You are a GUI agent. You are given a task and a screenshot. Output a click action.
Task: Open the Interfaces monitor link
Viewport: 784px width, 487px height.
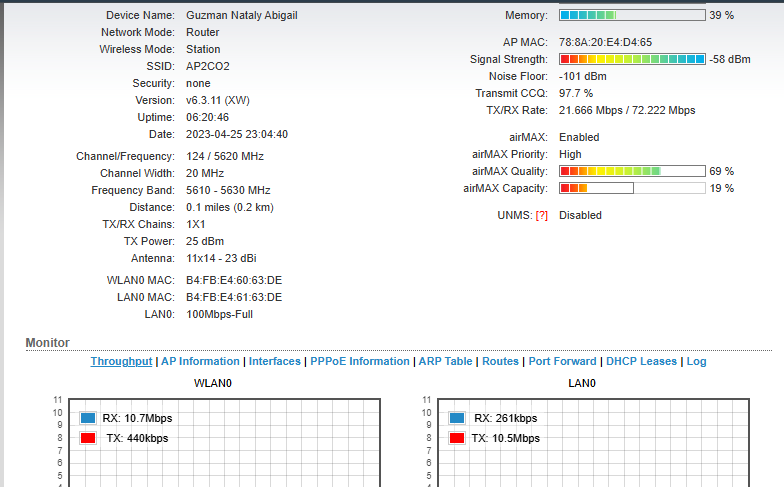coord(274,361)
